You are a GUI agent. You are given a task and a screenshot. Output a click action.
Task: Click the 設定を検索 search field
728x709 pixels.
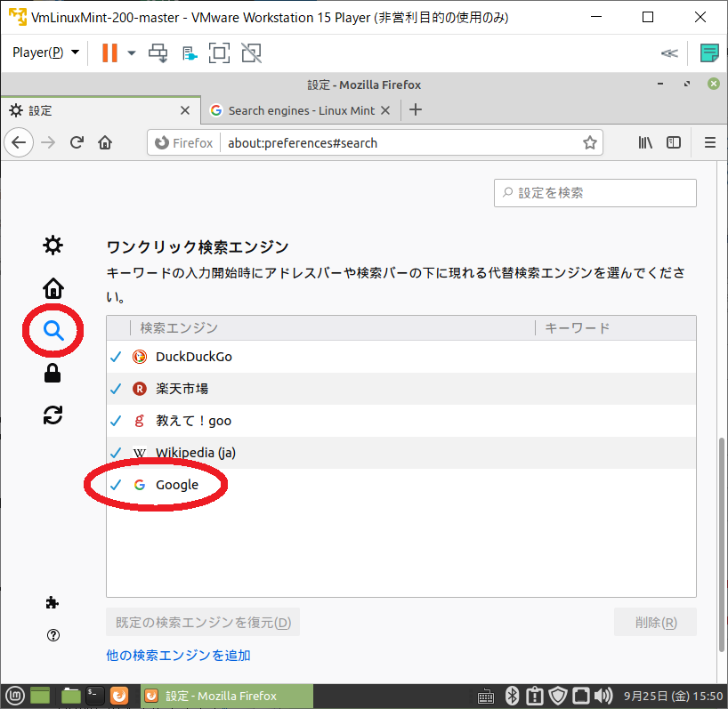tap(595, 192)
